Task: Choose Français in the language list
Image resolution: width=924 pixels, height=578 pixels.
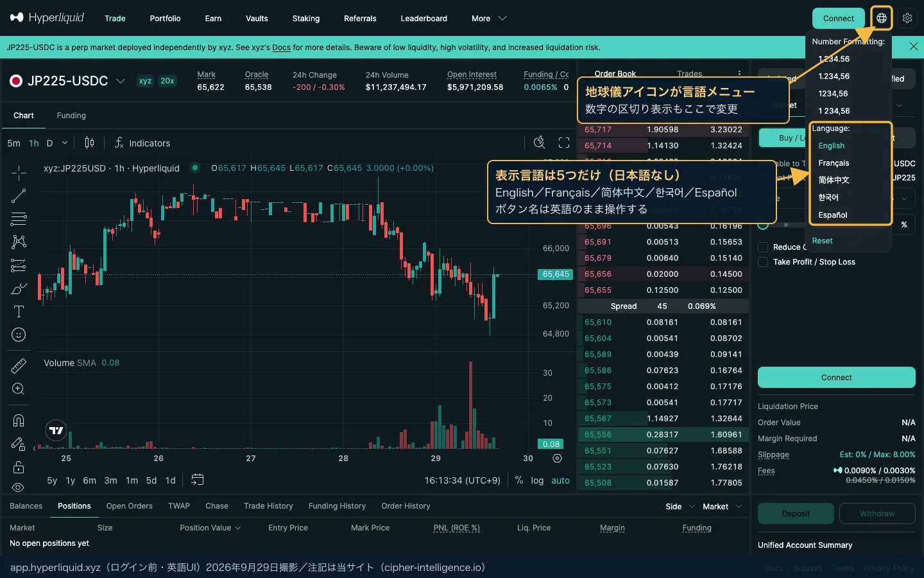Action: [x=834, y=163]
